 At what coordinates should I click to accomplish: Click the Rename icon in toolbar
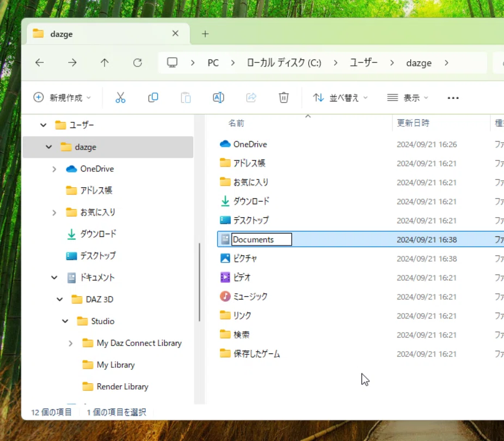pos(219,97)
